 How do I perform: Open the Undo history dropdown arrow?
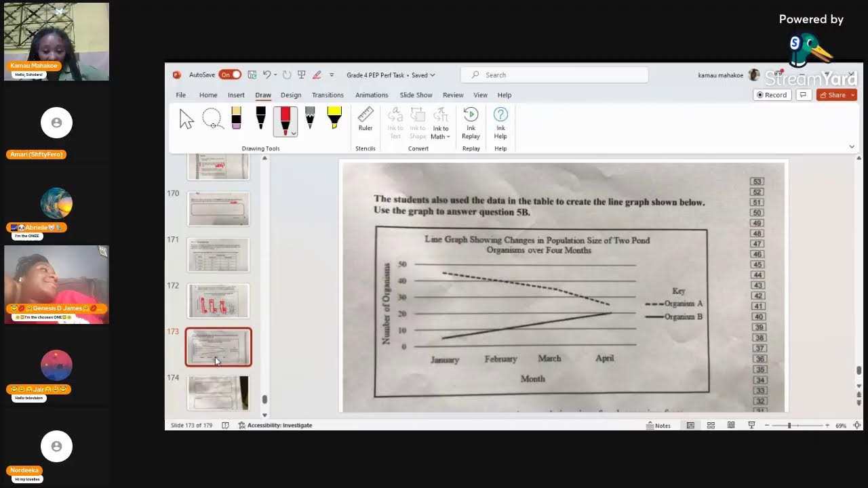point(275,75)
